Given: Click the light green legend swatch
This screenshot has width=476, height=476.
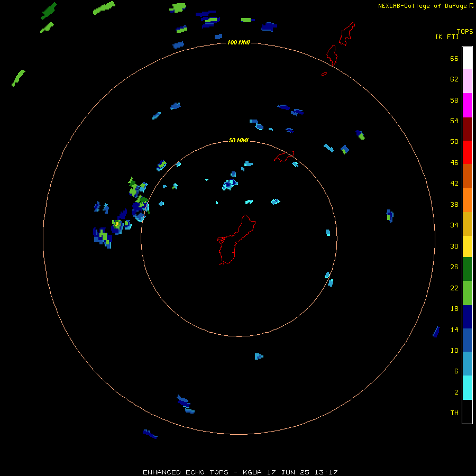Looking at the screenshot, I should click(467, 293).
